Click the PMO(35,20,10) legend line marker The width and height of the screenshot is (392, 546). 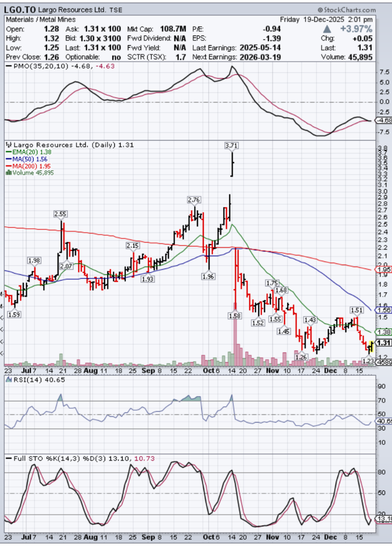tap(8, 66)
